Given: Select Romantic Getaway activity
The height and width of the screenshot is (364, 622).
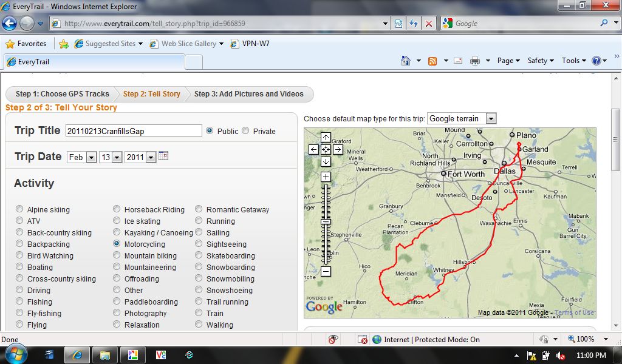Looking at the screenshot, I should (x=199, y=209).
